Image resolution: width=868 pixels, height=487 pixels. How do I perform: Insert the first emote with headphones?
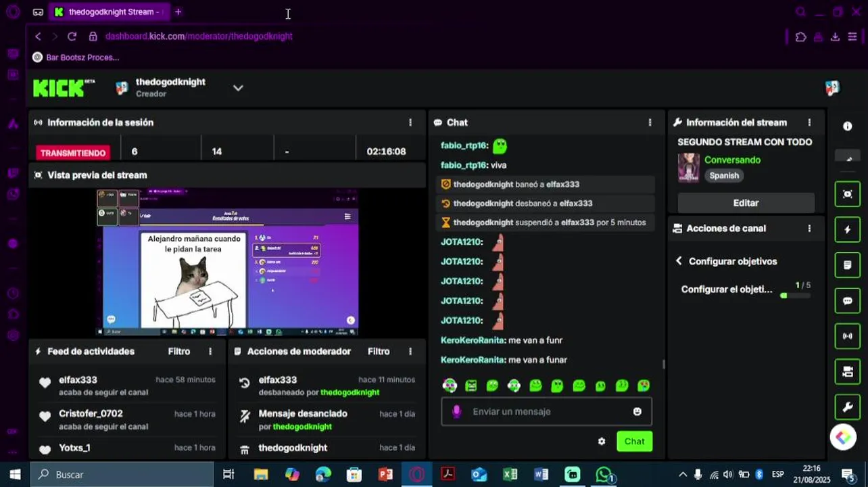click(450, 386)
